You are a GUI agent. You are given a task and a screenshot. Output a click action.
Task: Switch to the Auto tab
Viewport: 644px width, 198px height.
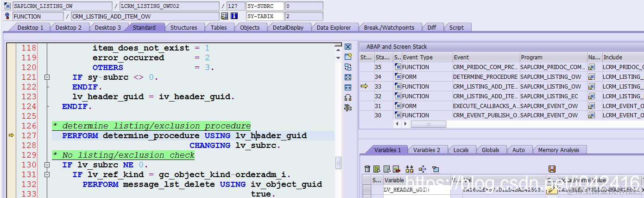pyautogui.click(x=519, y=150)
